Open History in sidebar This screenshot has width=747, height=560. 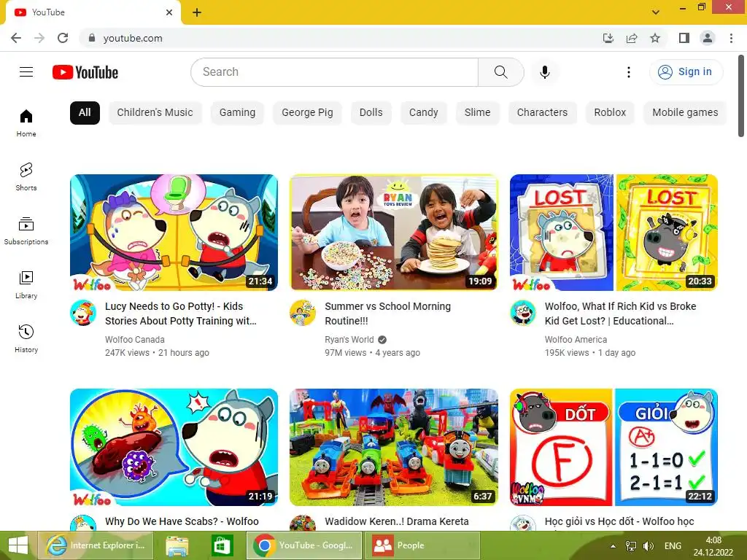click(26, 338)
